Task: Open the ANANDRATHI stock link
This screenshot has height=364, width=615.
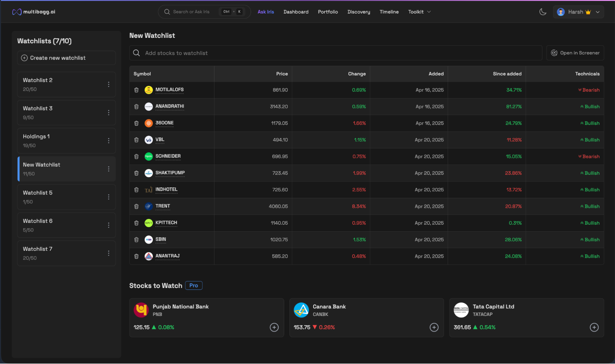Action: click(170, 106)
